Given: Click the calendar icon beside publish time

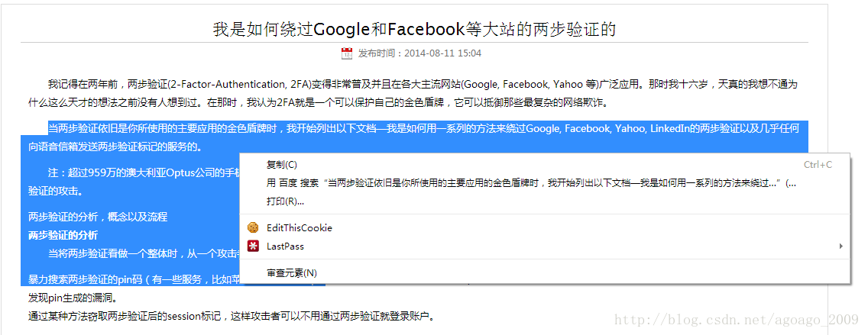Looking at the screenshot, I should click(347, 53).
